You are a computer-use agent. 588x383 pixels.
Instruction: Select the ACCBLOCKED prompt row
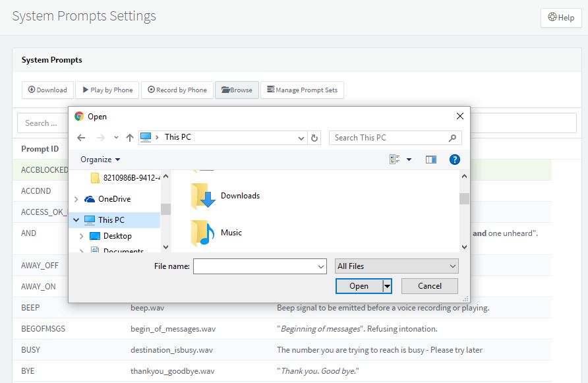(x=45, y=170)
